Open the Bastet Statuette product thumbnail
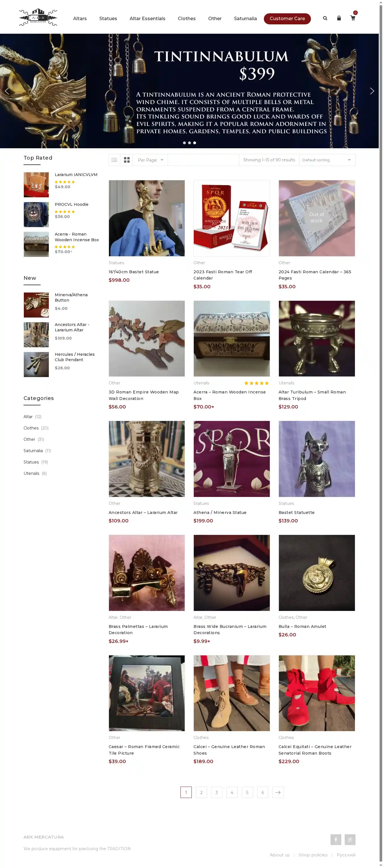 [x=317, y=459]
